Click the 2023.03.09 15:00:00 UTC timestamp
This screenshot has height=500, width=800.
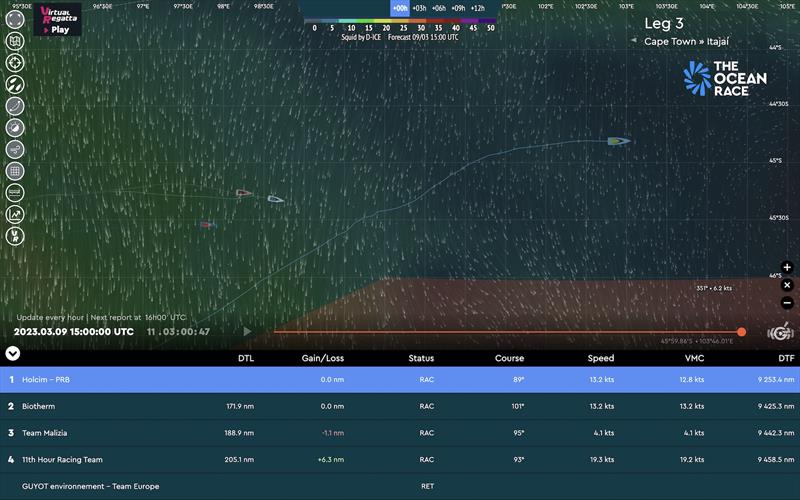73,332
